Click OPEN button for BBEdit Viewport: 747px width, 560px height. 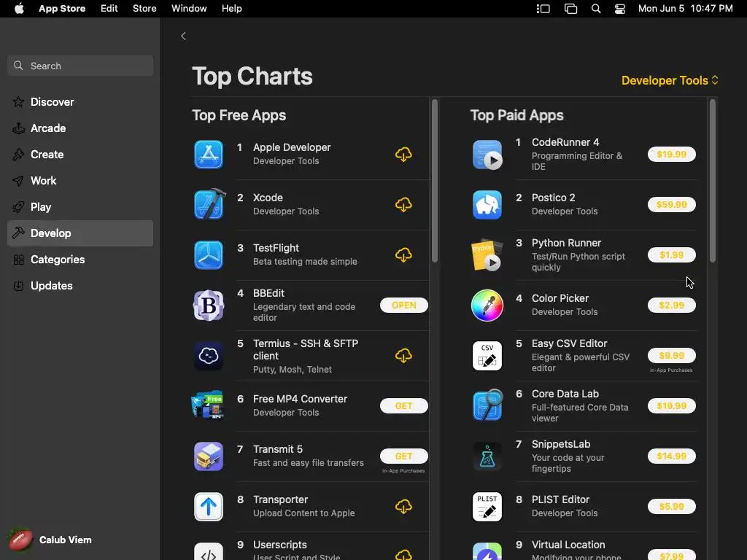pos(404,306)
